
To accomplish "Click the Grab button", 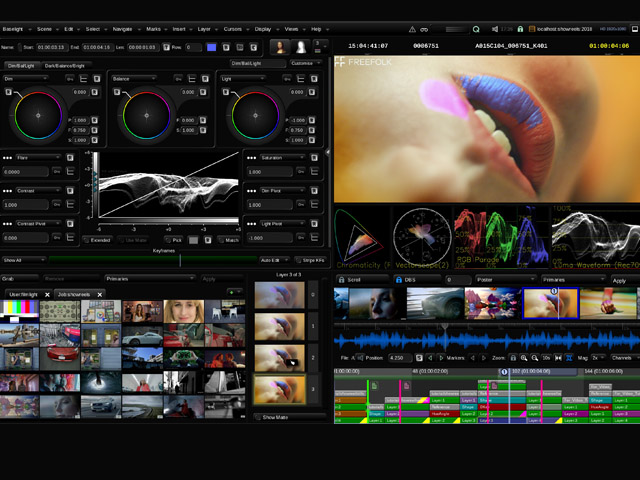I will [x=20, y=279].
